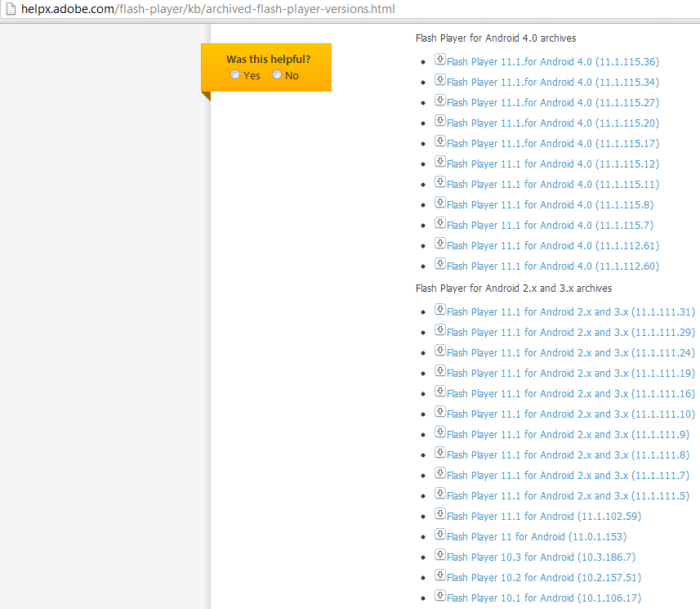
Task: Click download icon for version 10.3.186.7
Action: tap(440, 554)
